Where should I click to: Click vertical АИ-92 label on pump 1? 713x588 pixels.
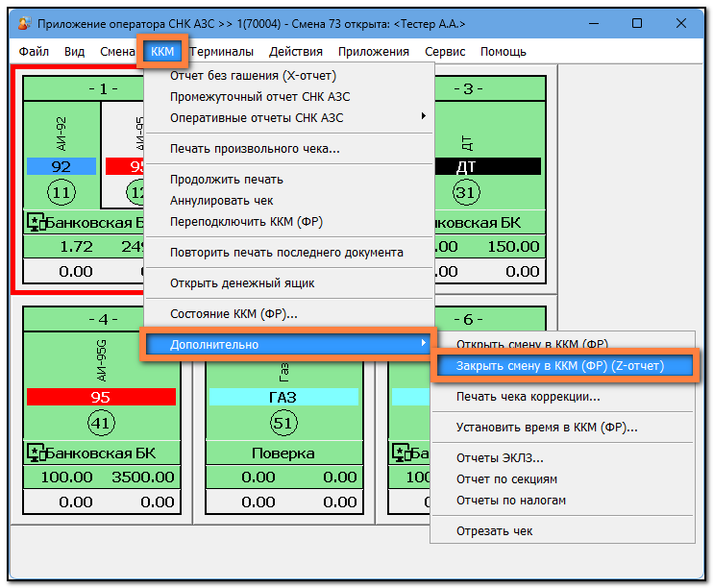coord(61,134)
